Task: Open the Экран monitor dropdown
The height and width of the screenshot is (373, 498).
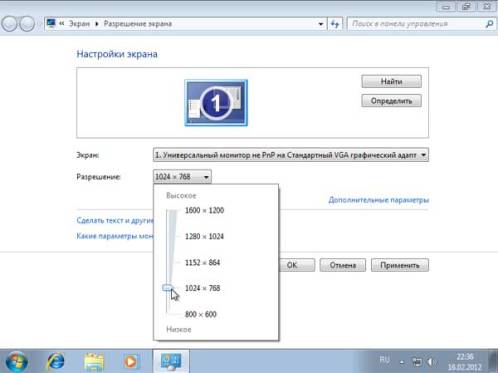Action: point(291,155)
